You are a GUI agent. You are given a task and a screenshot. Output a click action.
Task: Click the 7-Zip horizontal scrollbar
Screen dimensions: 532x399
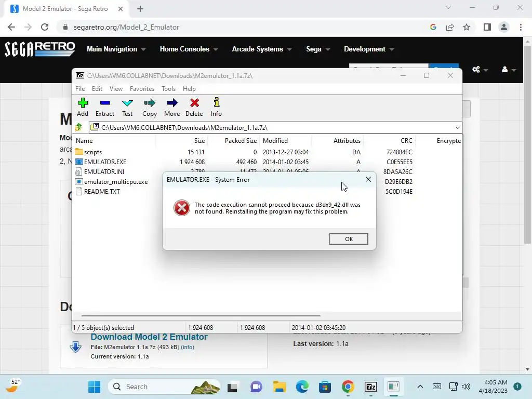coord(201,315)
